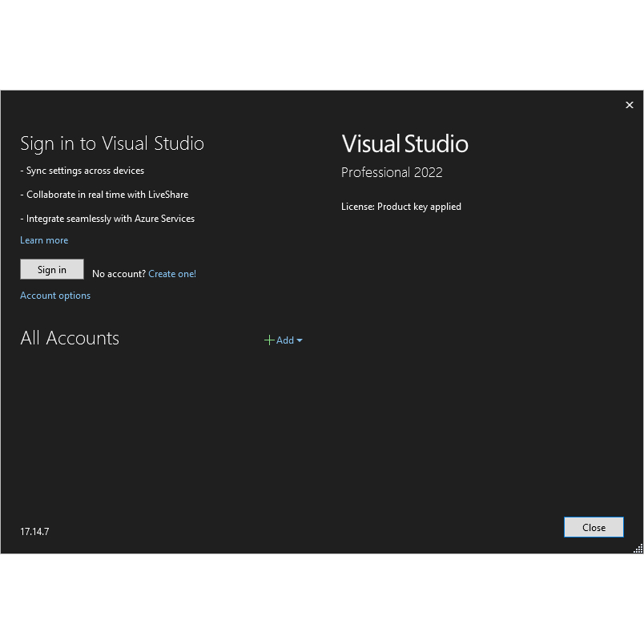Click the green plus icon beside Add

pyautogui.click(x=269, y=340)
